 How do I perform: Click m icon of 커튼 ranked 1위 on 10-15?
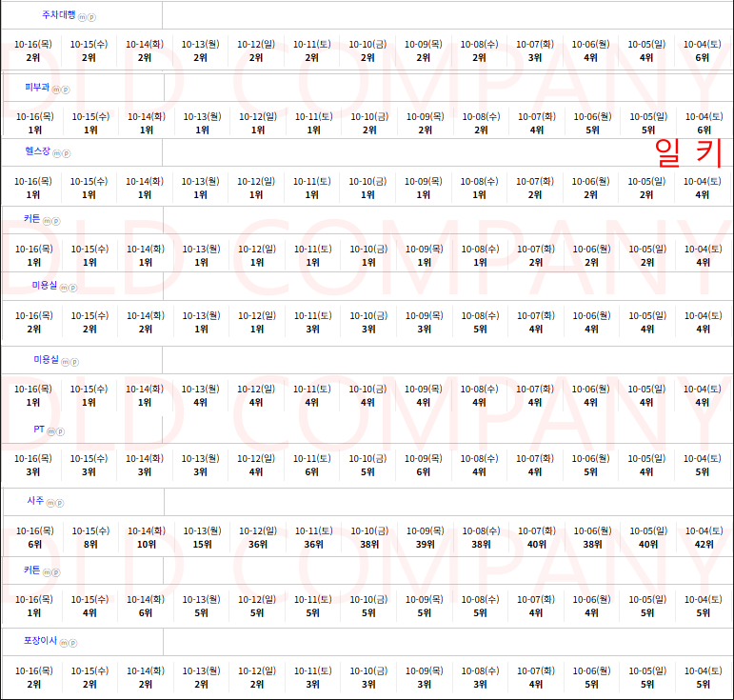pyautogui.click(x=47, y=221)
